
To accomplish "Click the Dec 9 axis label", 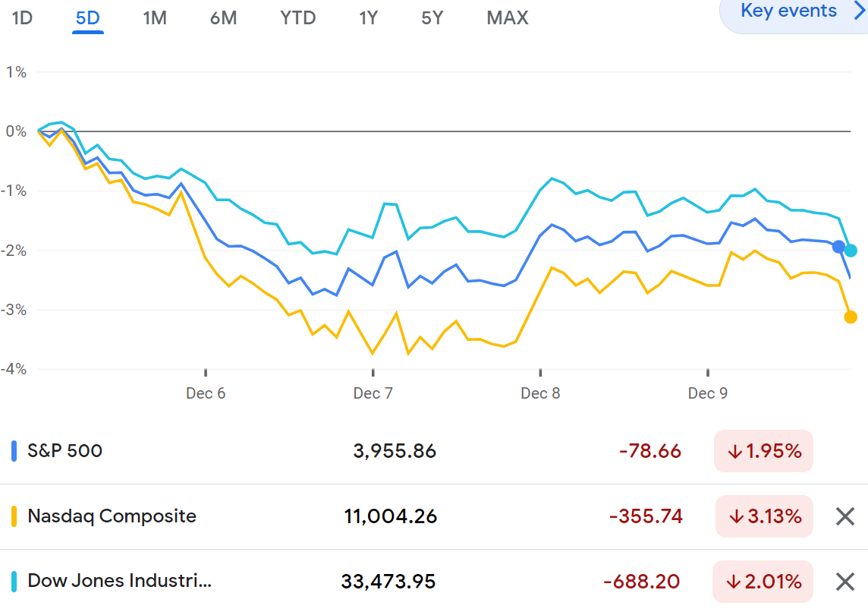I will pyautogui.click(x=707, y=393).
